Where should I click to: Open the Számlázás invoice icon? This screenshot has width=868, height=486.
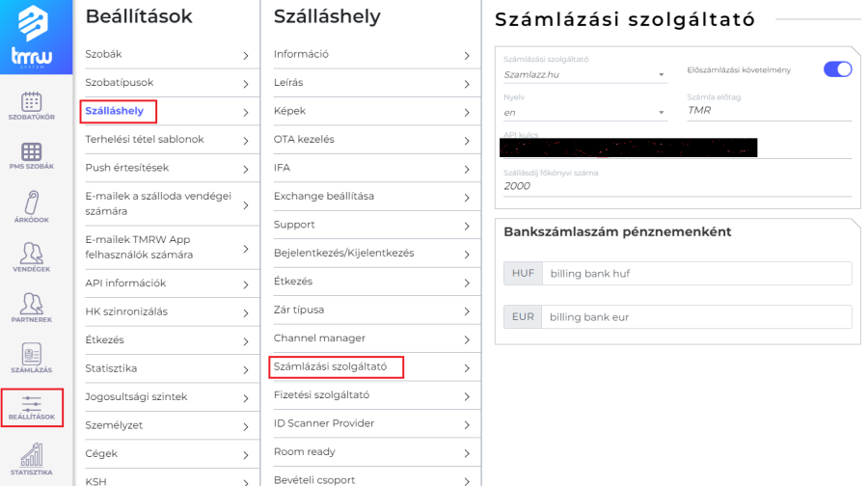pos(32,354)
